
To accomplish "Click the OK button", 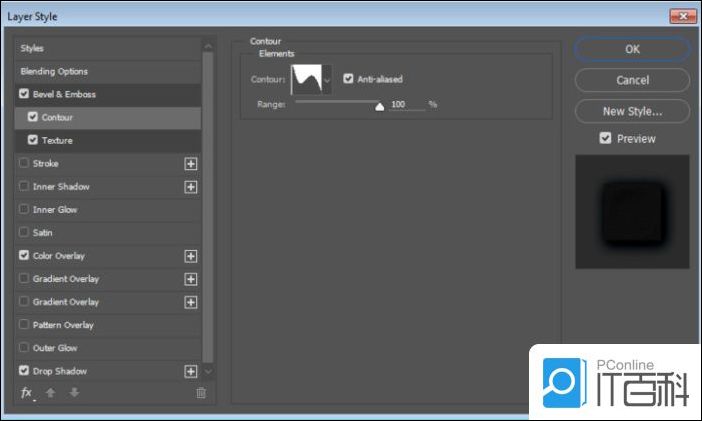I will (x=632, y=49).
